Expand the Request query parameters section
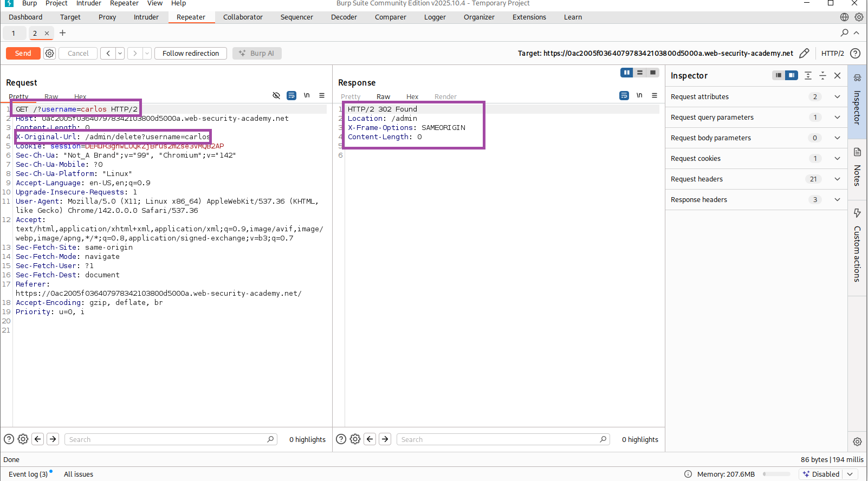The image size is (868, 481). [837, 118]
